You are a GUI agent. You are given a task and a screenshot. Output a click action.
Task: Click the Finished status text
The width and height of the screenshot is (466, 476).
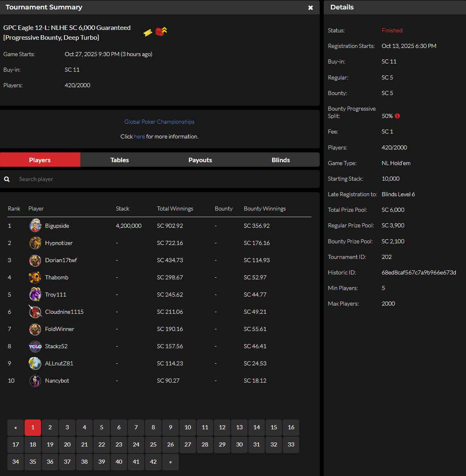392,30
